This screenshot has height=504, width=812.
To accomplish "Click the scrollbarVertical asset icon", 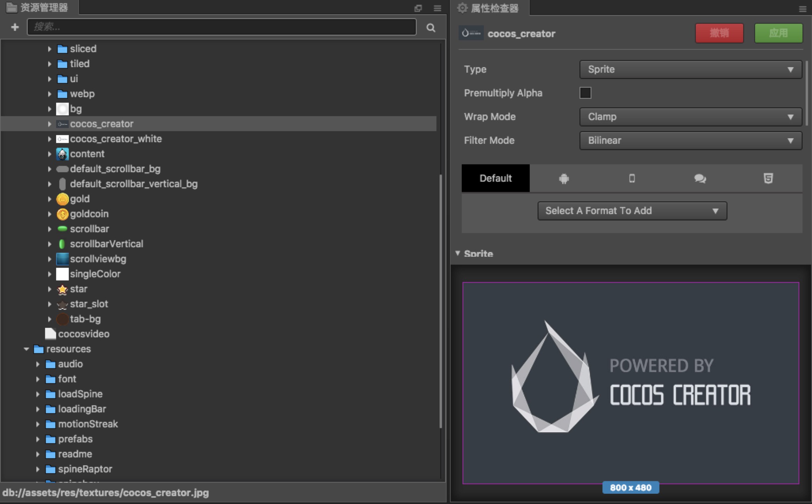I will click(62, 244).
